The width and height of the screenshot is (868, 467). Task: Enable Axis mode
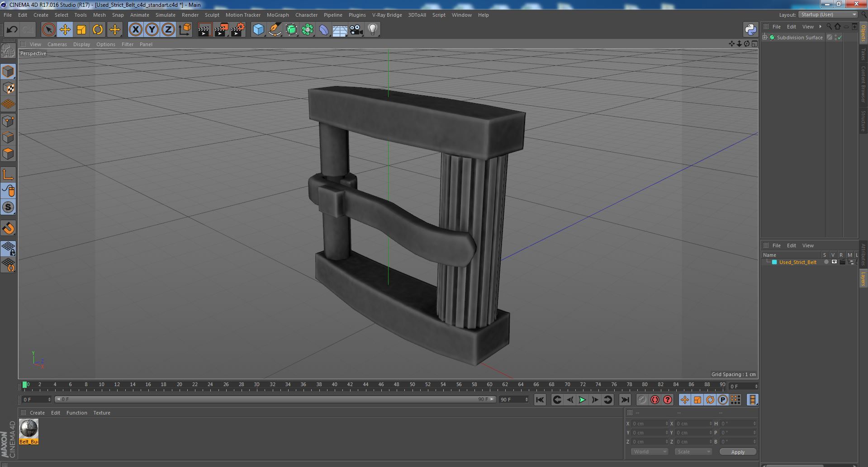[x=8, y=175]
